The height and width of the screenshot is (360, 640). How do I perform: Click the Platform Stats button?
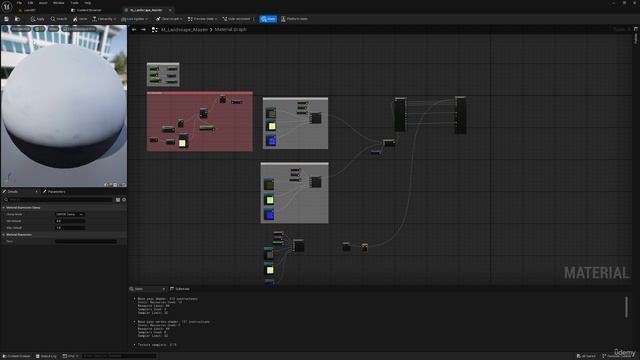(x=294, y=19)
